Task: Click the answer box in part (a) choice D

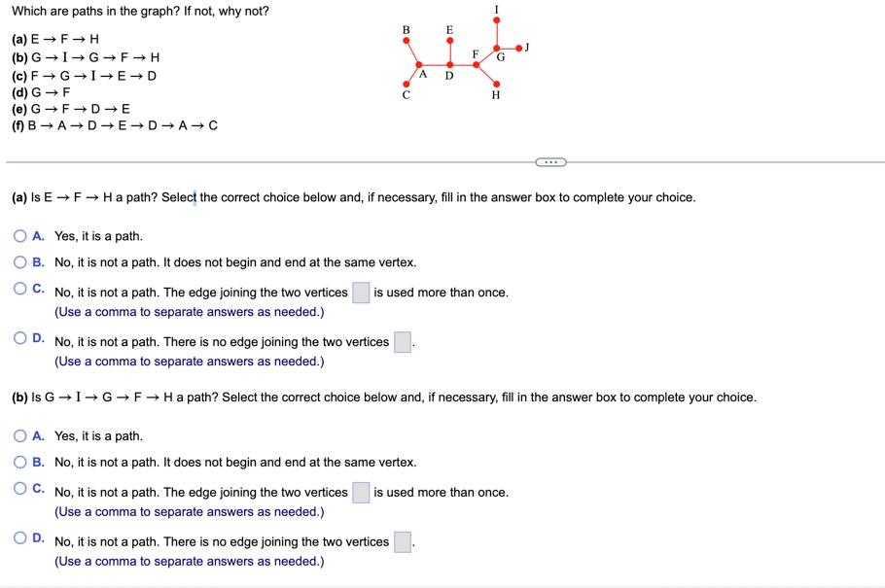Action: point(401,341)
